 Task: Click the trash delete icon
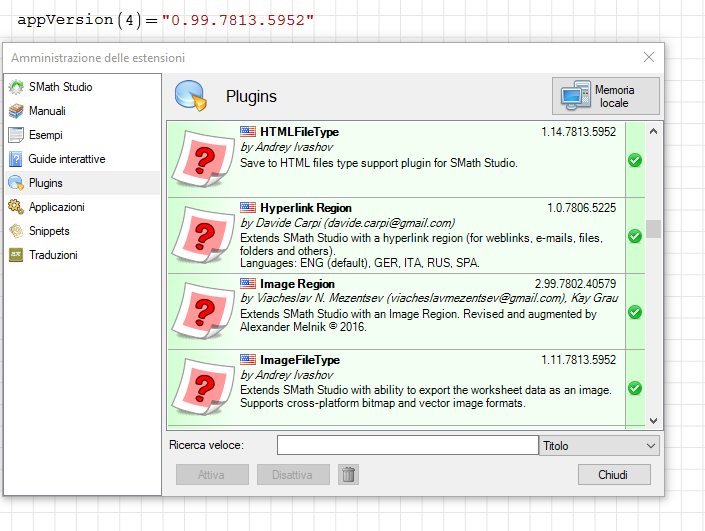click(348, 475)
